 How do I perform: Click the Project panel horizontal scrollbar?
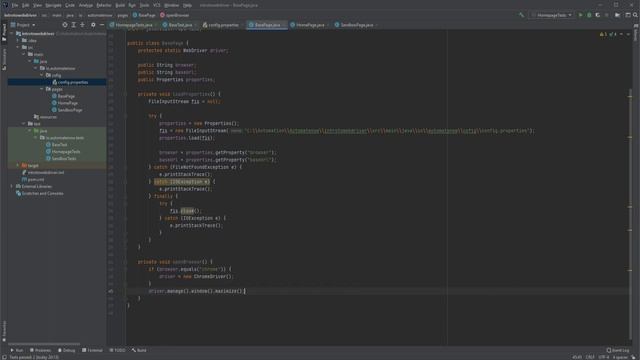tap(44, 344)
